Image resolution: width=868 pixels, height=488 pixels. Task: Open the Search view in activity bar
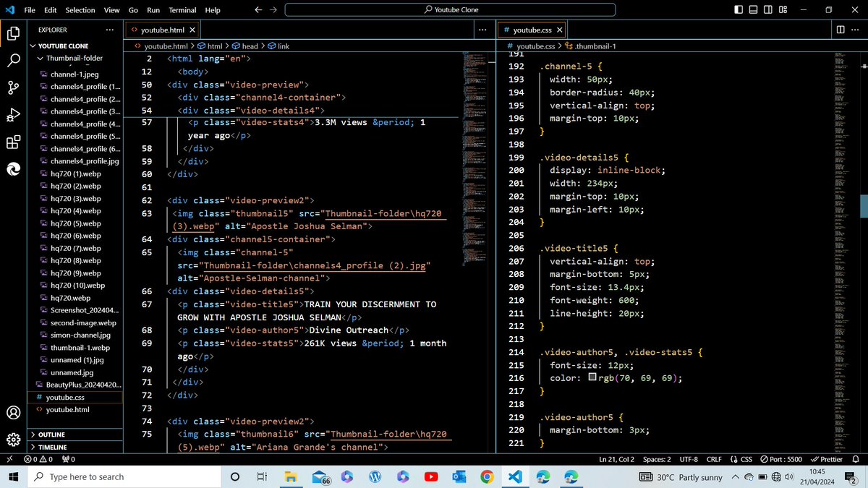(x=13, y=60)
